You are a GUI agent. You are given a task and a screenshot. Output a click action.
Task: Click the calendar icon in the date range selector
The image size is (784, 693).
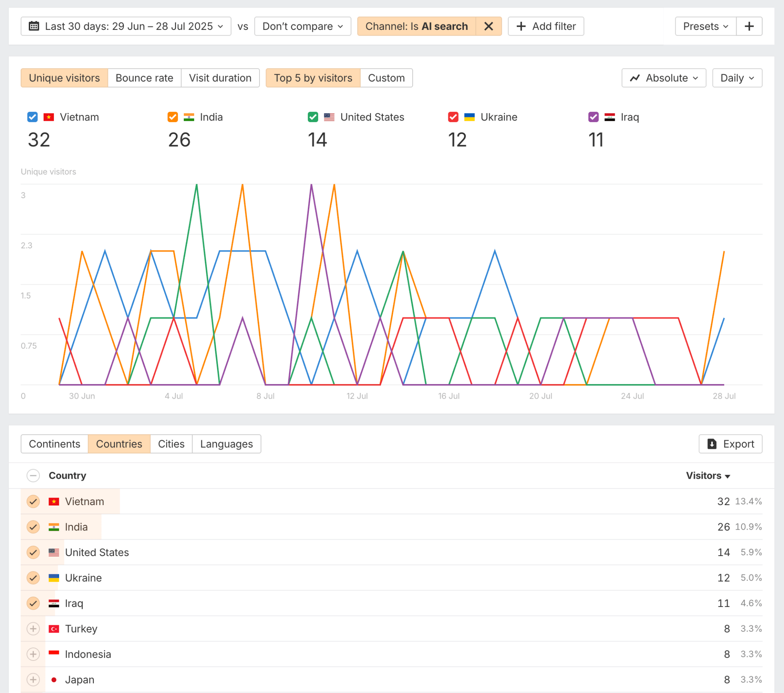pos(34,26)
